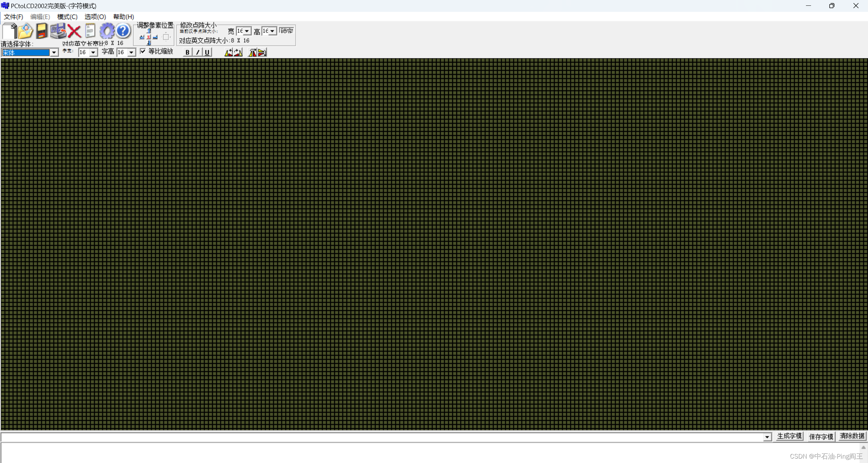Open the 宽 matrix width dropdown

coord(247,31)
